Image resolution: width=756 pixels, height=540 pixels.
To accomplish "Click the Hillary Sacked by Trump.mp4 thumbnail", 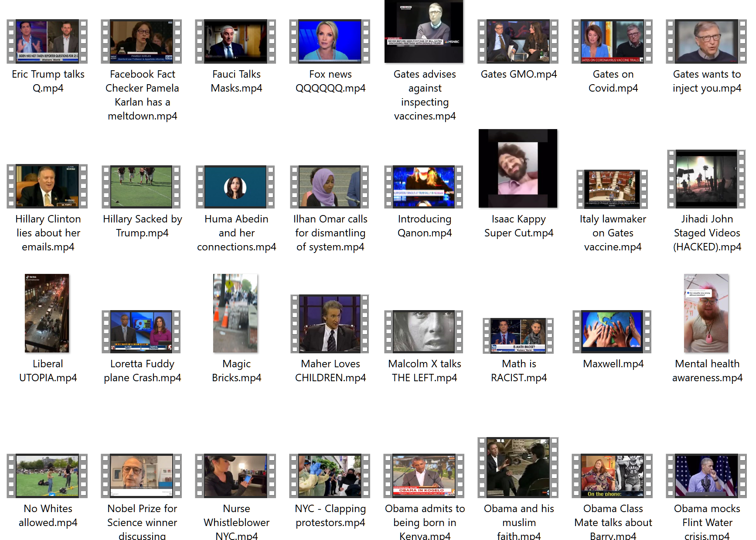I will [142, 187].
